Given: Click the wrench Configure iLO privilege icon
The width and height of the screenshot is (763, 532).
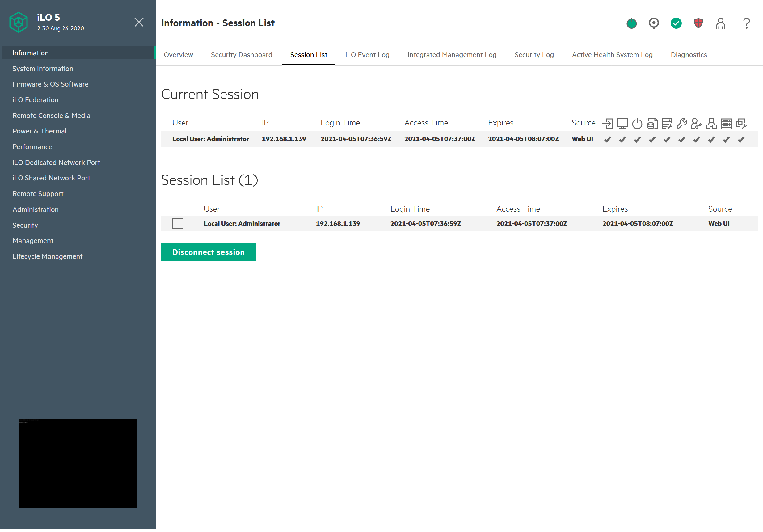Looking at the screenshot, I should point(681,123).
